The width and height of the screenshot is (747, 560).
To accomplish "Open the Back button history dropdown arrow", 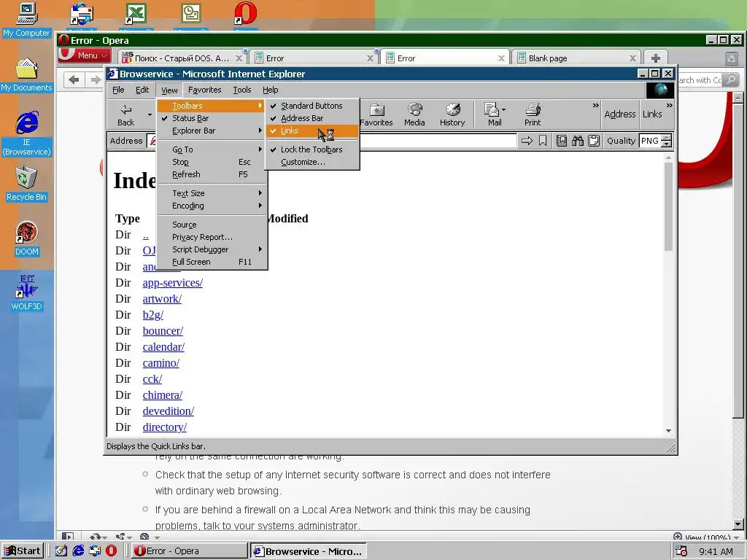I will click(x=150, y=114).
